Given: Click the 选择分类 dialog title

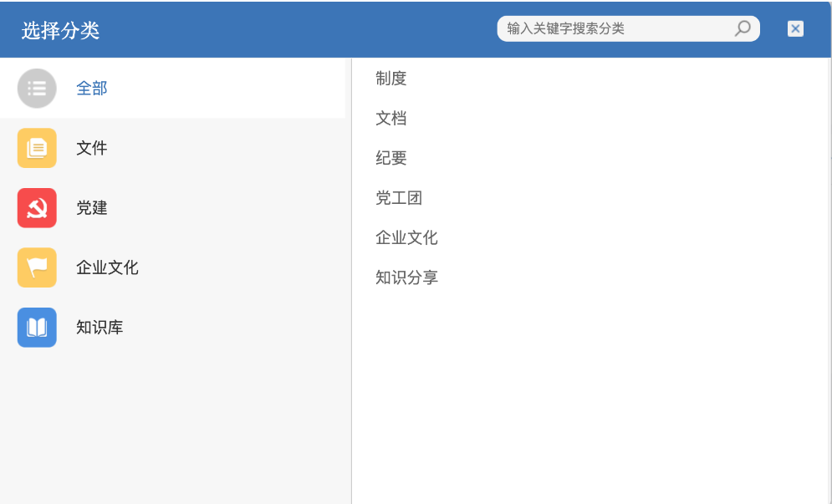Looking at the screenshot, I should (60, 31).
